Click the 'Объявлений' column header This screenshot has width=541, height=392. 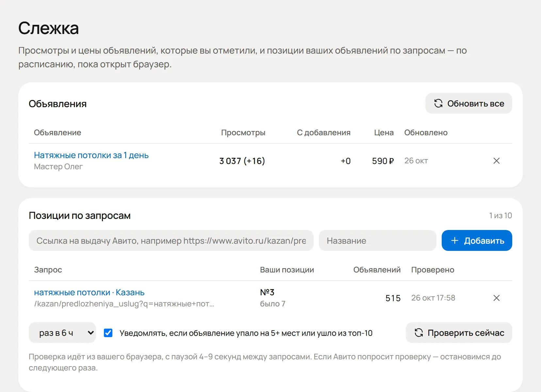click(x=377, y=270)
